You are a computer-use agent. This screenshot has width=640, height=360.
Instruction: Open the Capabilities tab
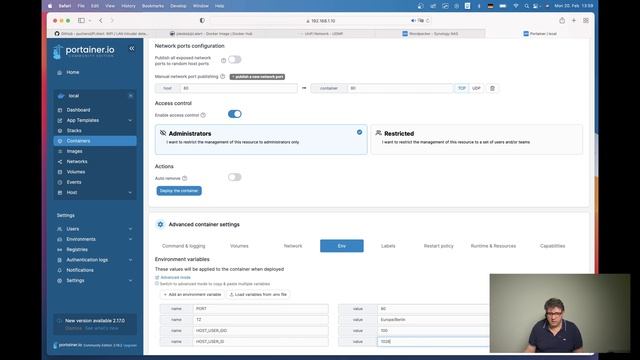point(552,246)
